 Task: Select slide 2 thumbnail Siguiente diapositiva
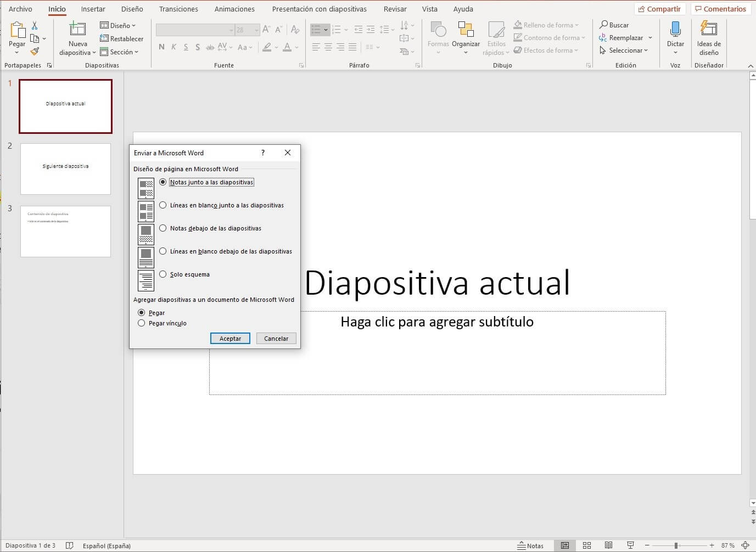click(x=65, y=169)
